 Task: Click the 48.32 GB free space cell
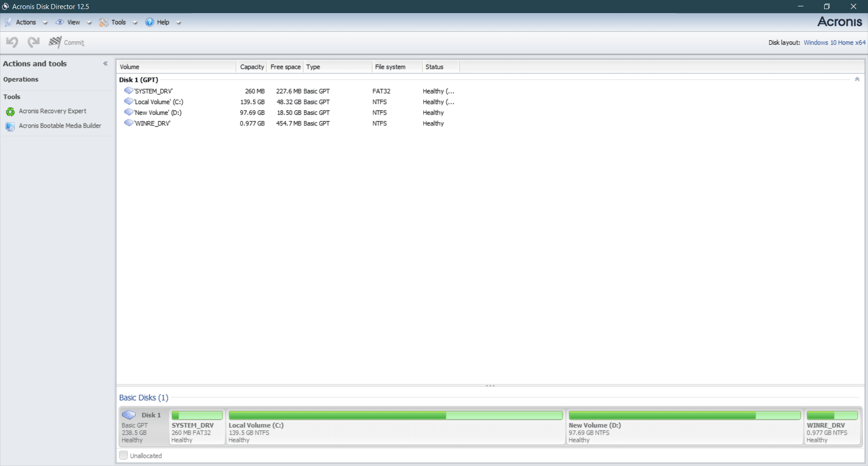[x=289, y=102]
